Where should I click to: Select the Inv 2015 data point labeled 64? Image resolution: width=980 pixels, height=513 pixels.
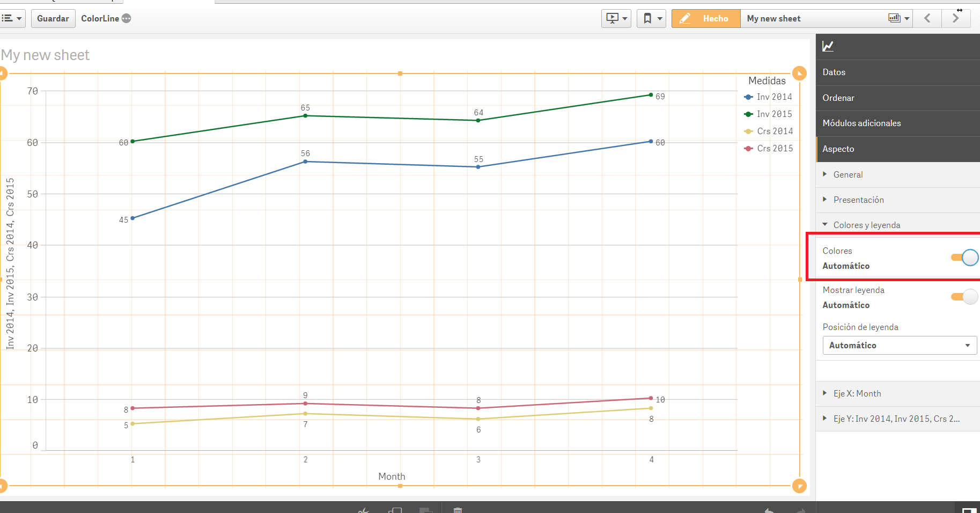pos(478,121)
